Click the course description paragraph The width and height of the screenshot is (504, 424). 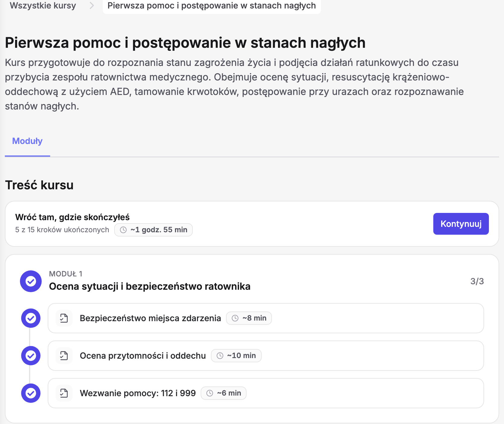[x=234, y=84]
